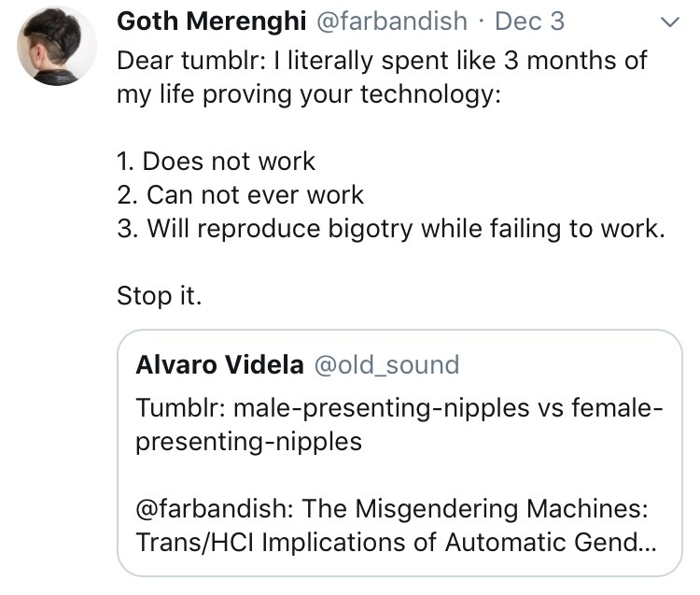The height and width of the screenshot is (595, 700).
Task: Click the '3. Will reproduce bigotry' line
Action: pyautogui.click(x=391, y=229)
